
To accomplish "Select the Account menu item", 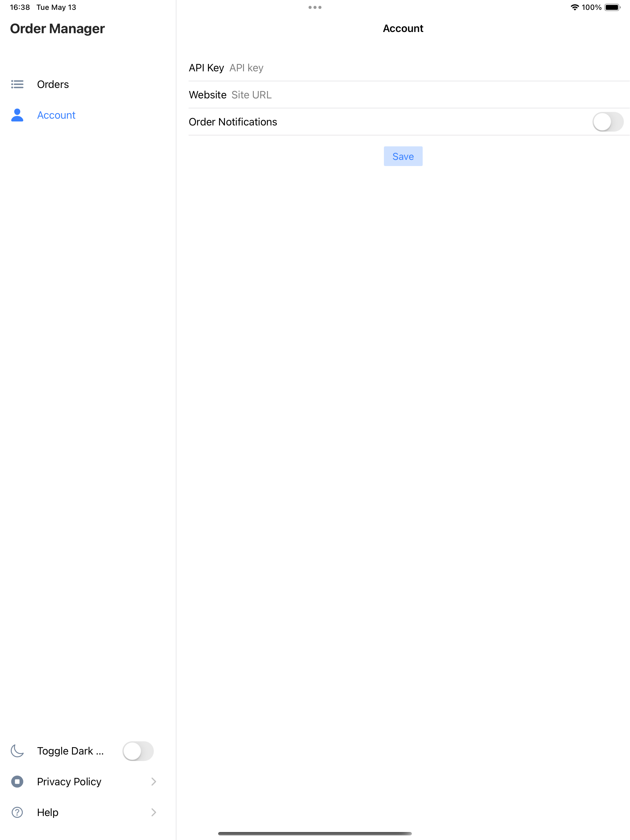I will (x=88, y=115).
